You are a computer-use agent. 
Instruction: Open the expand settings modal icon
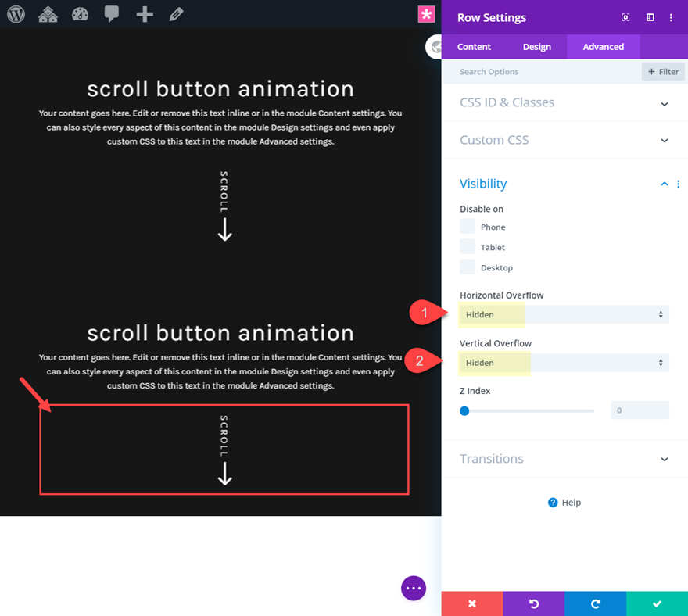pyautogui.click(x=625, y=17)
